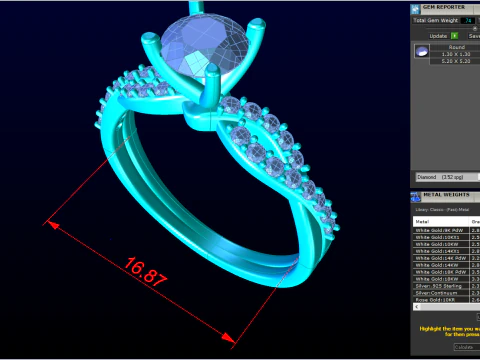
Task: Click the Gem Reporter panel icon
Action: coord(415,9)
